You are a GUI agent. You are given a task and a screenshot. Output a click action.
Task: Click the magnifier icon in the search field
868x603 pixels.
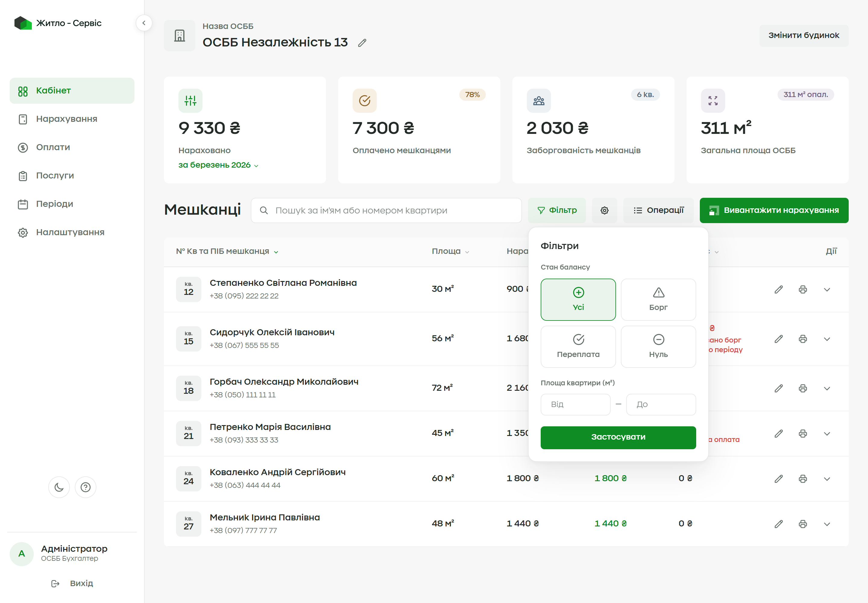264,210
